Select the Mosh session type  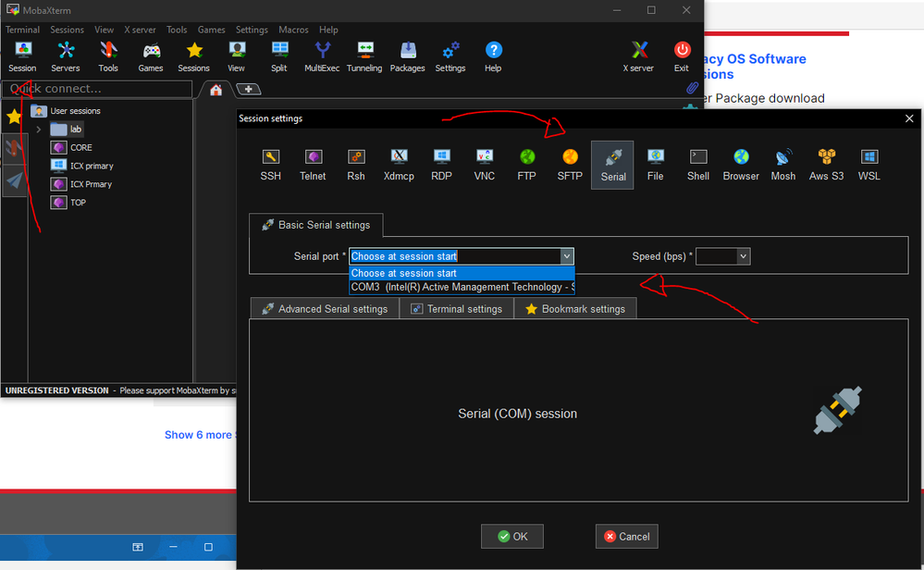(783, 164)
